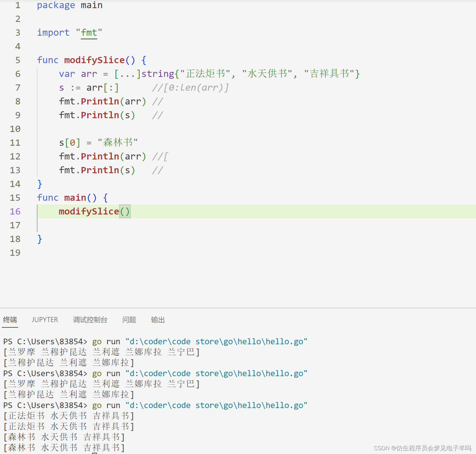Place cursor on "package main" line

click(x=70, y=5)
